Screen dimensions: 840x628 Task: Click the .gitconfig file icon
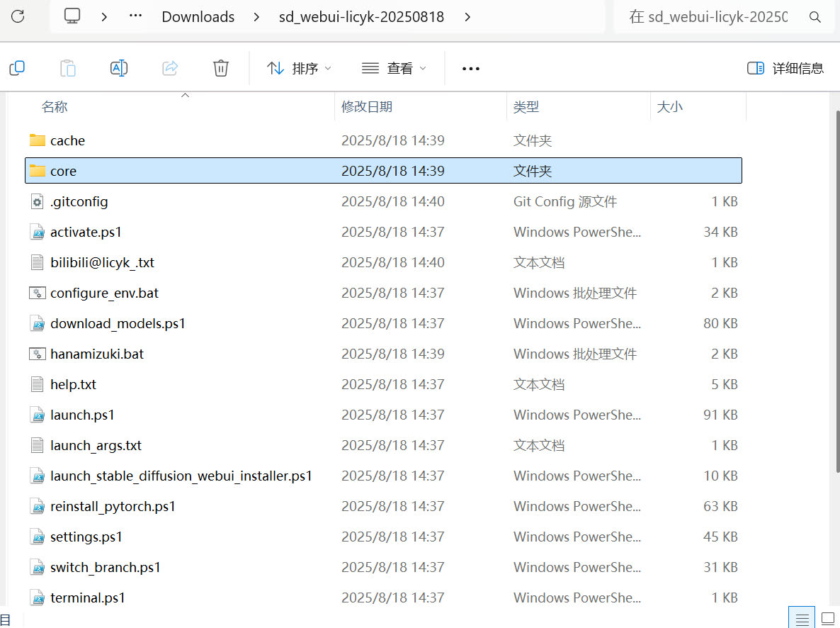37,201
